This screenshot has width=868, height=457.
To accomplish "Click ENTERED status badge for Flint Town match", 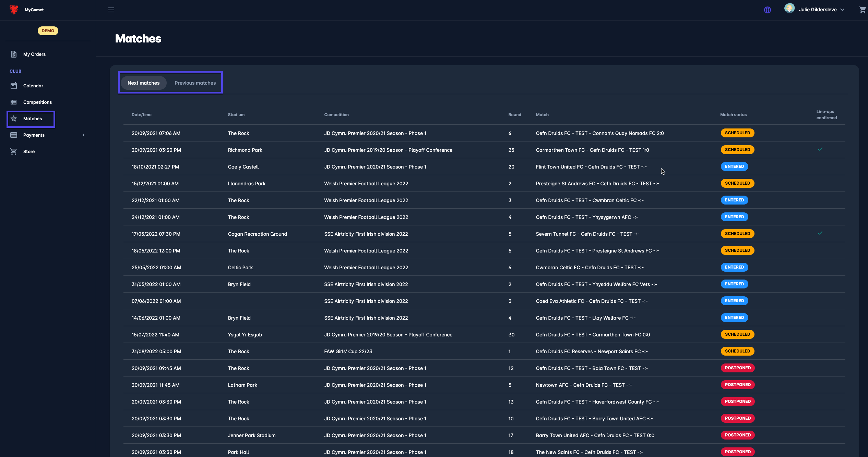I will 734,166.
